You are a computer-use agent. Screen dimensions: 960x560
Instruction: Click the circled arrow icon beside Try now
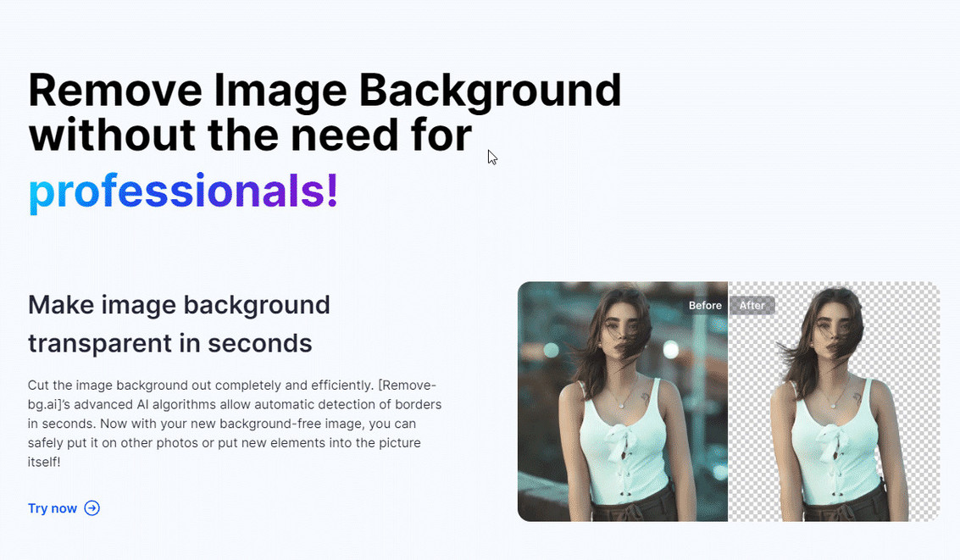(x=92, y=508)
